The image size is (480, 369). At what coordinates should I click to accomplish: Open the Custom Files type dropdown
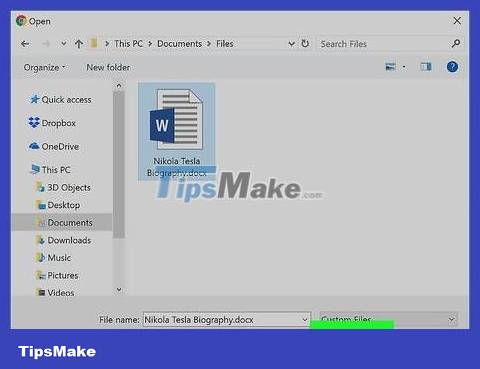(388, 320)
